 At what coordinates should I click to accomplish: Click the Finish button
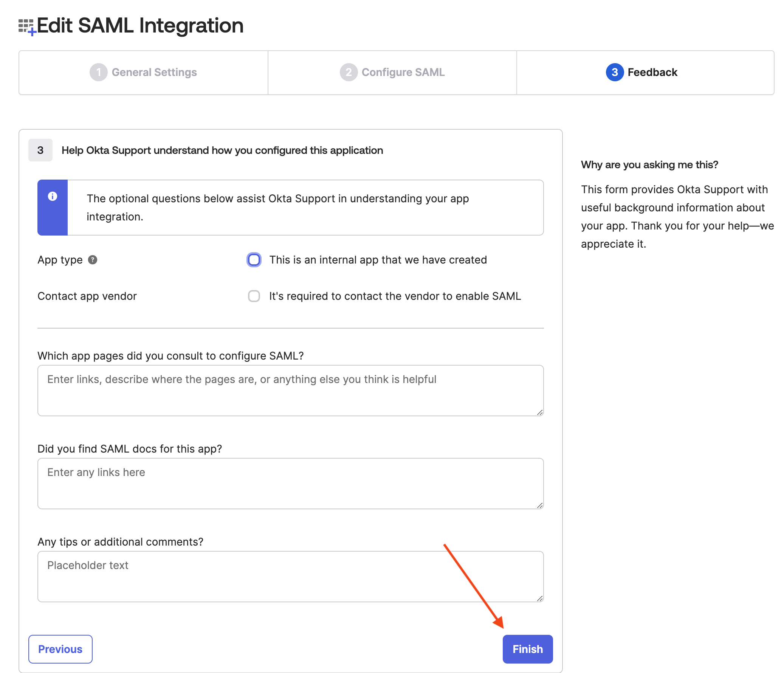tap(527, 649)
